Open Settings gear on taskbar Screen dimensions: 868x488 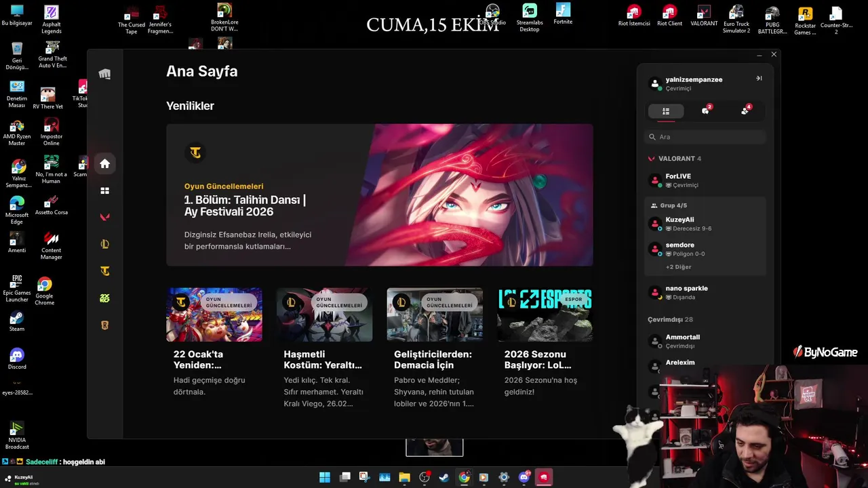tap(504, 477)
